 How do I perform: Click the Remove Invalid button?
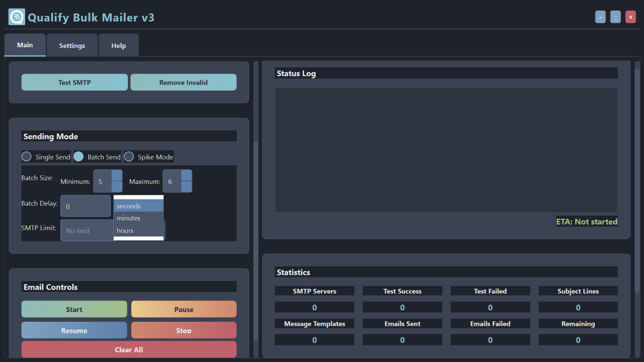(x=183, y=82)
